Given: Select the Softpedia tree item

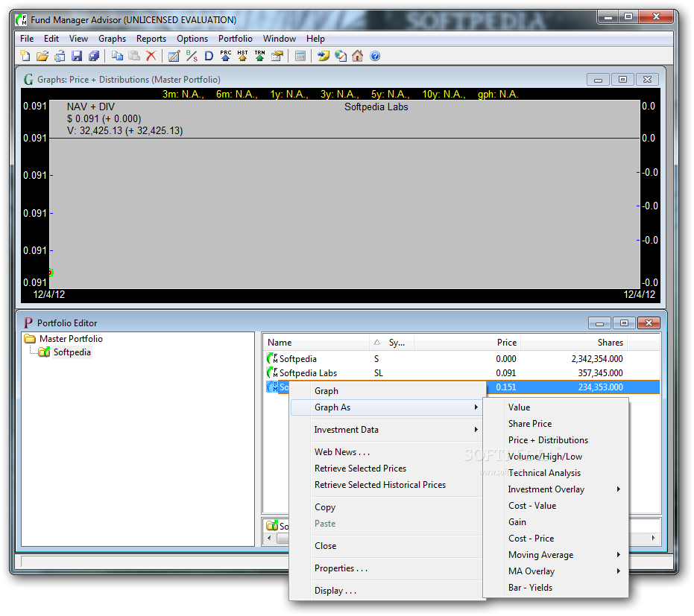Looking at the screenshot, I should point(72,352).
